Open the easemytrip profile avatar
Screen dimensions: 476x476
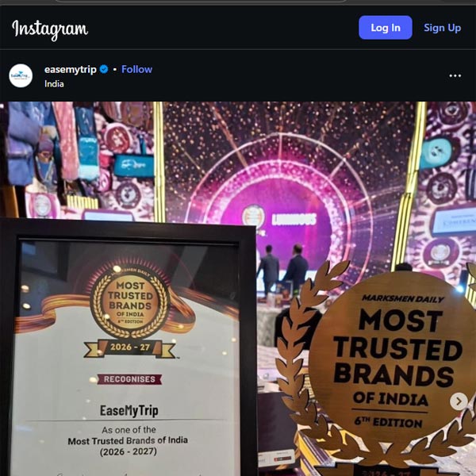[21, 76]
